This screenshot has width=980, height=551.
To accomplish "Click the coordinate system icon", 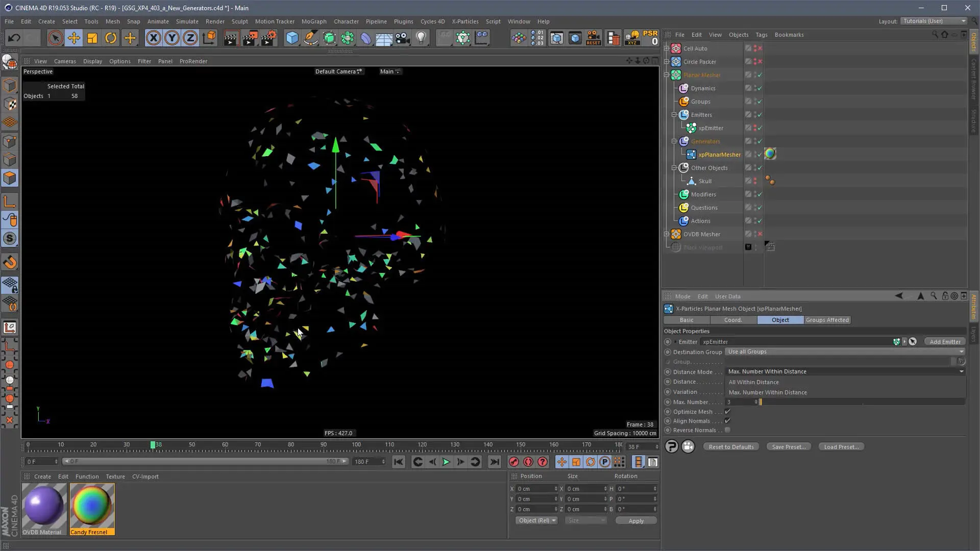I will pyautogui.click(x=209, y=38).
